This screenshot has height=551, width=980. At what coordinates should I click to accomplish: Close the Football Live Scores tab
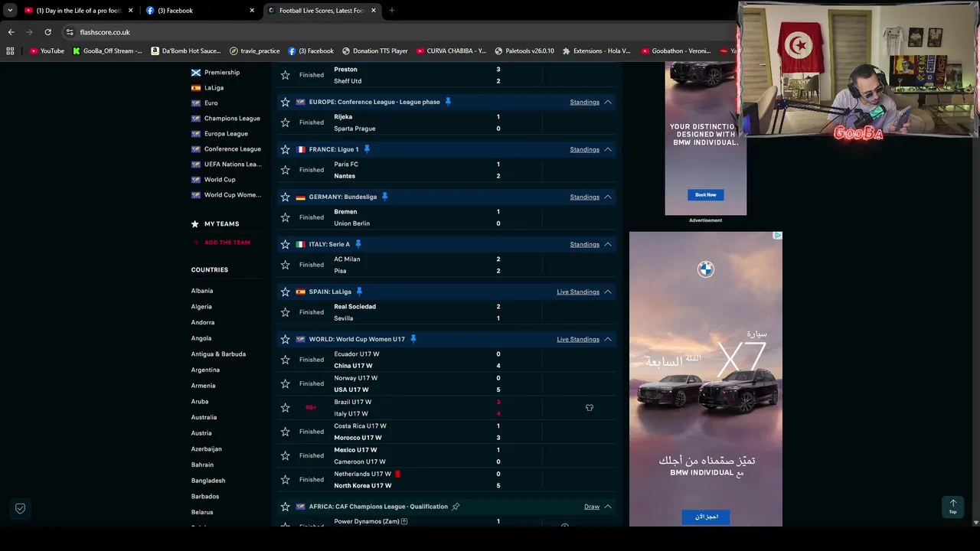coord(374,11)
